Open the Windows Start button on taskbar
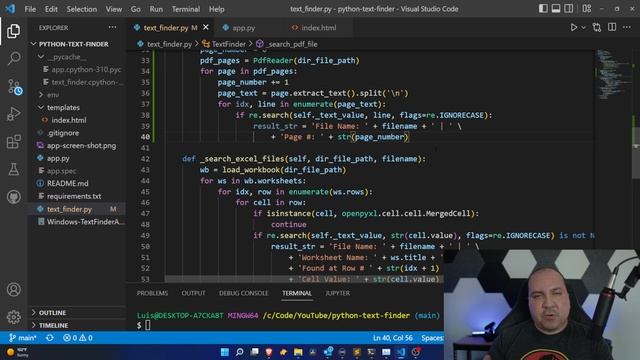640x360 pixels. pos(224,352)
